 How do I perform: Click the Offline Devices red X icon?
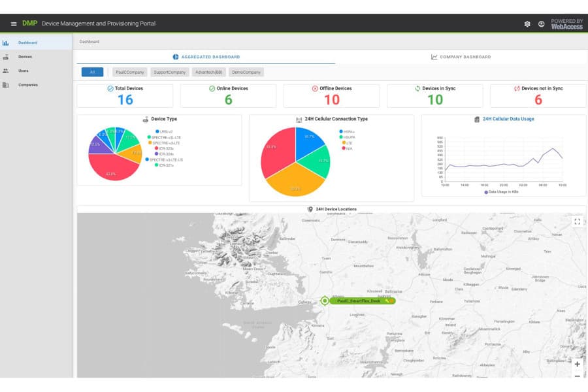[315, 89]
